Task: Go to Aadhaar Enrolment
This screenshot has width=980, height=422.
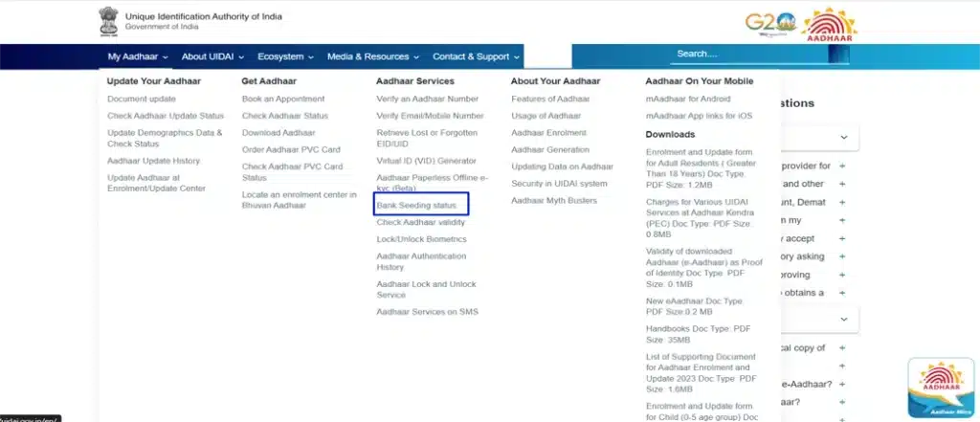Action: (x=548, y=133)
